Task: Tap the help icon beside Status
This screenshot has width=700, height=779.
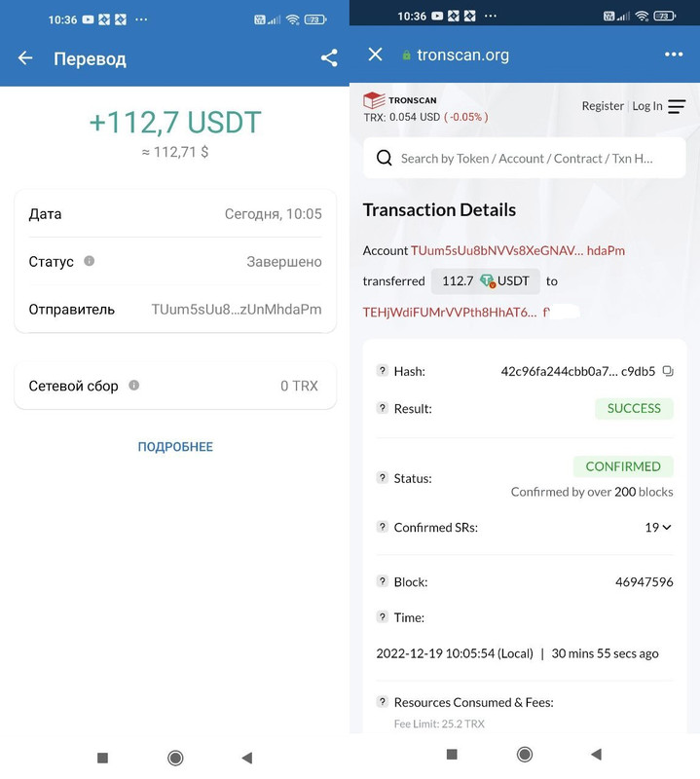Action: [x=382, y=477]
